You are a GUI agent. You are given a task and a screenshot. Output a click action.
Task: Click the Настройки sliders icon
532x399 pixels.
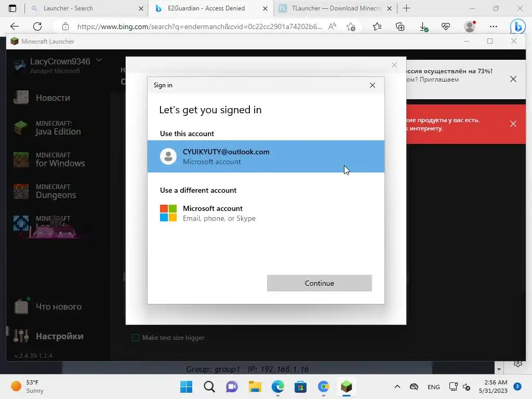21,336
